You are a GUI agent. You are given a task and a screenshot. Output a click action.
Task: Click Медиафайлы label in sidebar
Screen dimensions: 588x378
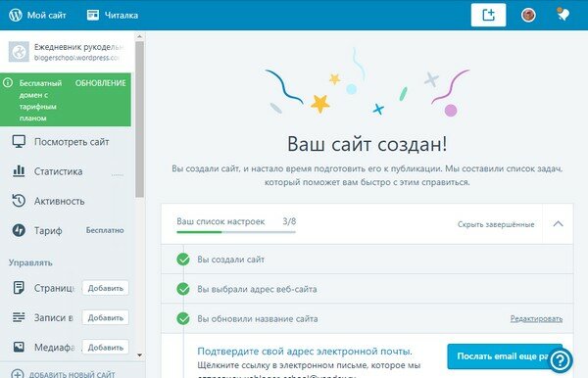55,348
